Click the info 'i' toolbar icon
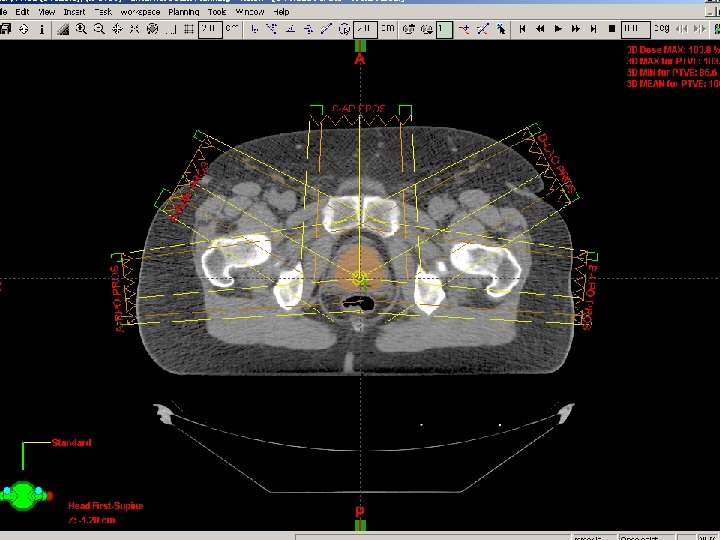The width and height of the screenshot is (720, 540). tap(42, 29)
